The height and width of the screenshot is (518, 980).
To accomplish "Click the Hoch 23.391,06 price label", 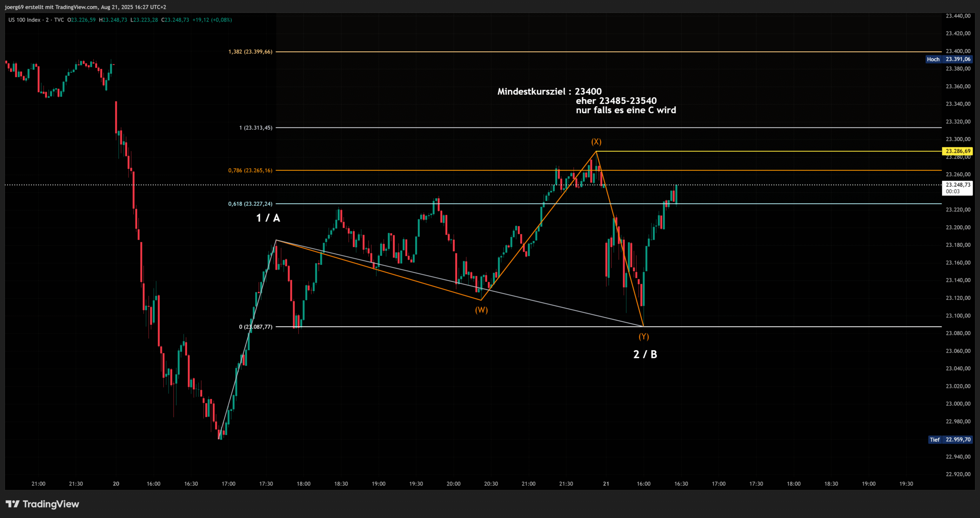I will pos(949,59).
